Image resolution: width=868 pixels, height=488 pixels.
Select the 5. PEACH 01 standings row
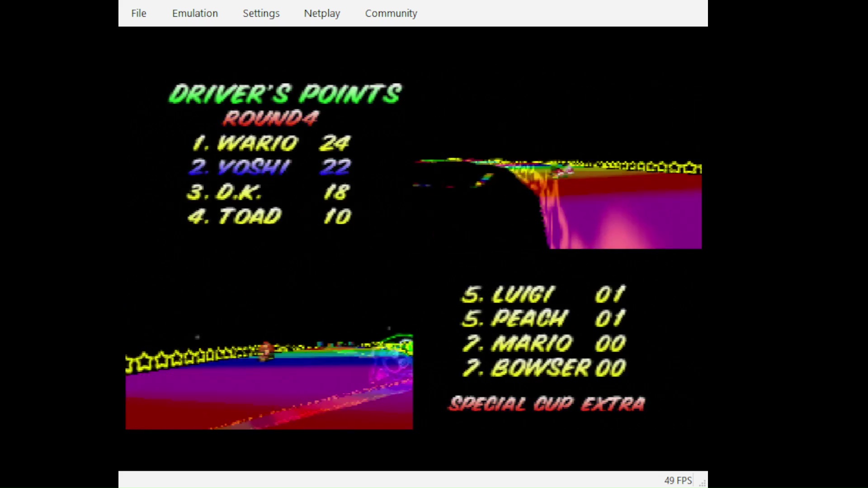click(x=543, y=318)
